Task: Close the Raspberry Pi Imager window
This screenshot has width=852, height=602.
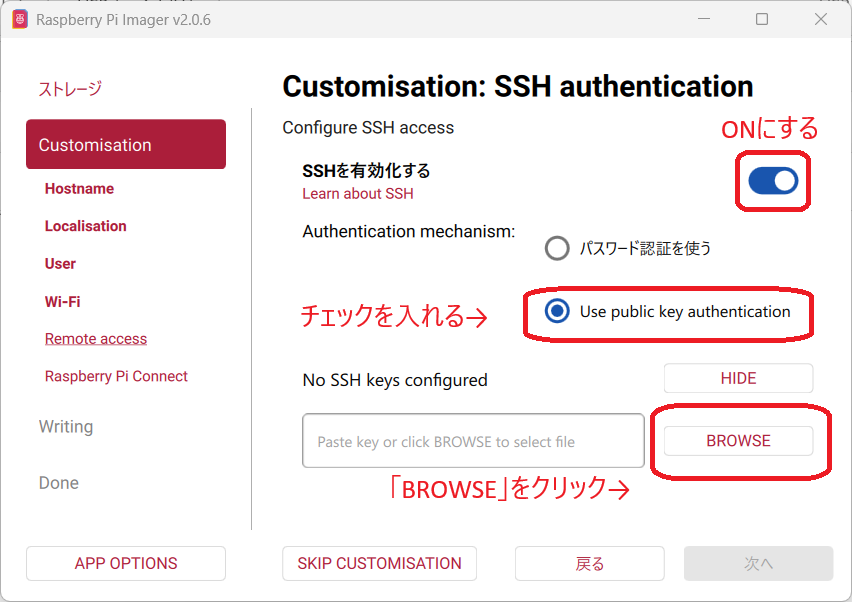Action: (x=820, y=19)
